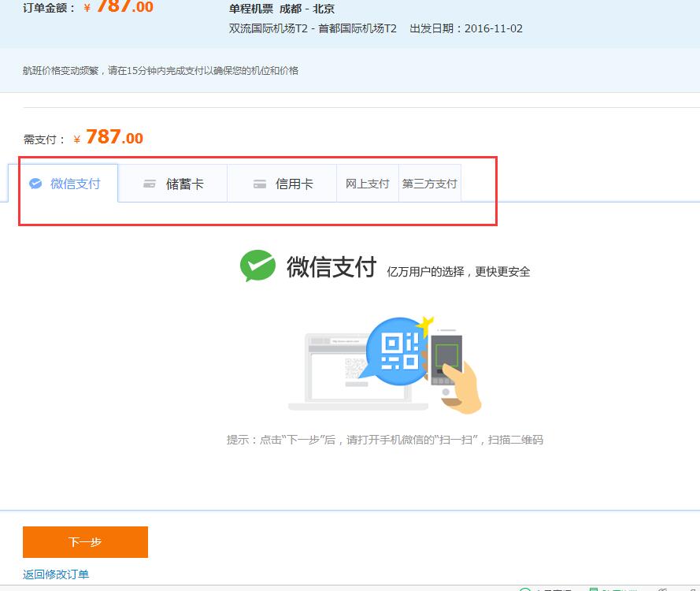This screenshot has height=591, width=700.
Task: Click the card icon beside 储蓄卡
Action: click(x=150, y=184)
